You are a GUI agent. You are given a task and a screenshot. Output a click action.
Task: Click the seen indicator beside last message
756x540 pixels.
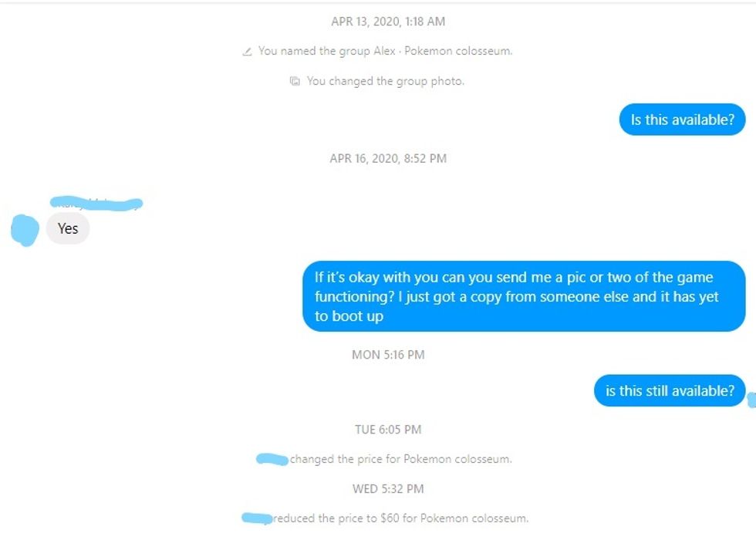coord(751,400)
